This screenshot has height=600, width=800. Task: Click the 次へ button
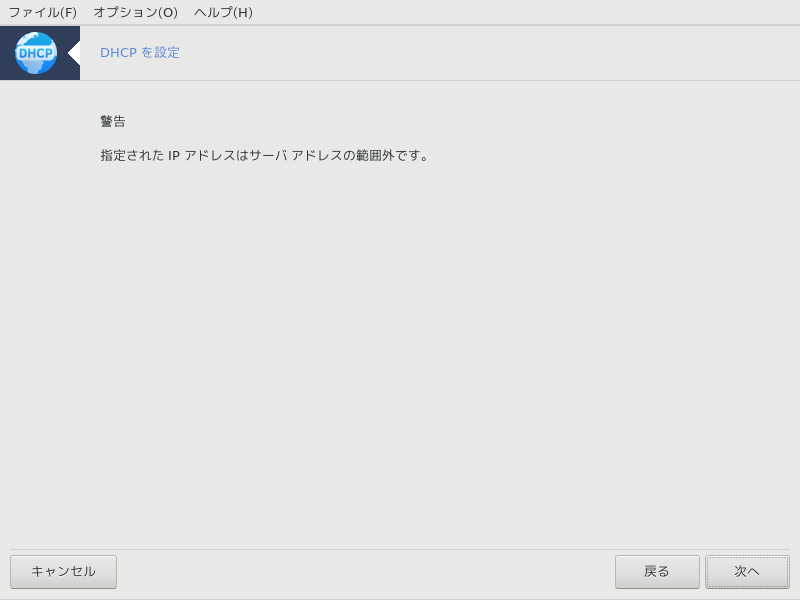tap(747, 572)
